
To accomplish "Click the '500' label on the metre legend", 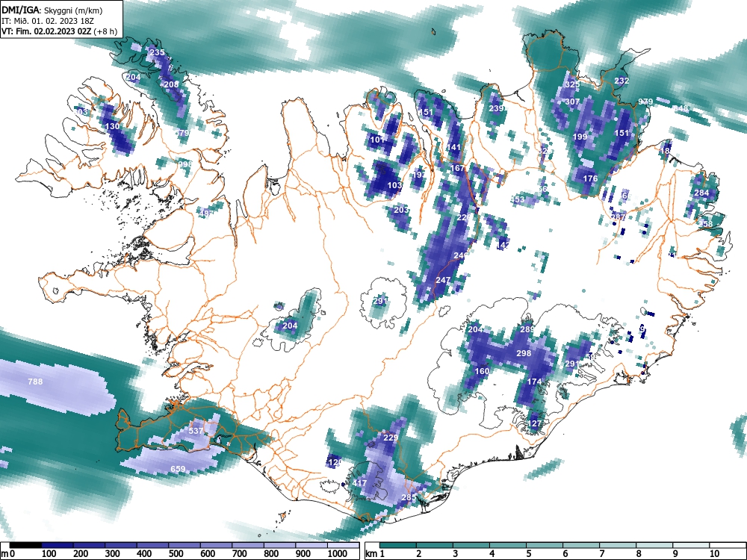I will coord(176,554).
